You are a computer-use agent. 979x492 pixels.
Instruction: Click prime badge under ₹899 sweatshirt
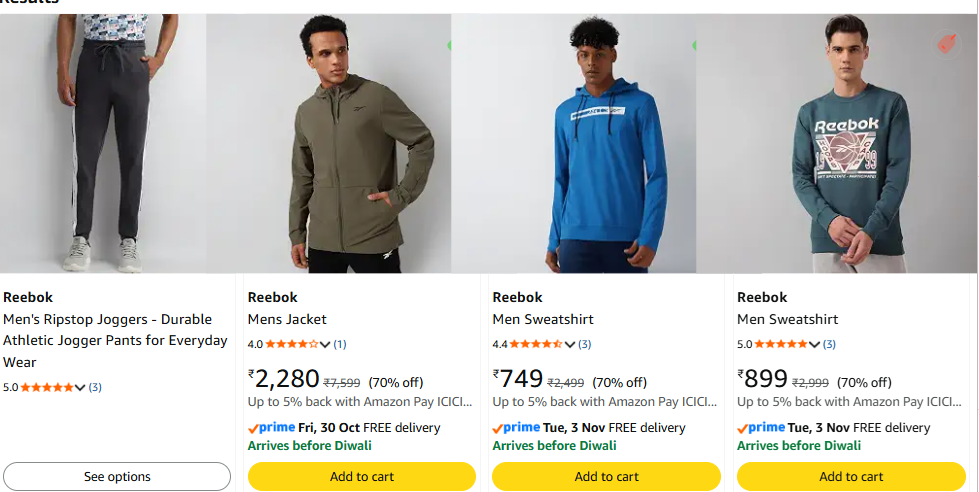click(761, 428)
